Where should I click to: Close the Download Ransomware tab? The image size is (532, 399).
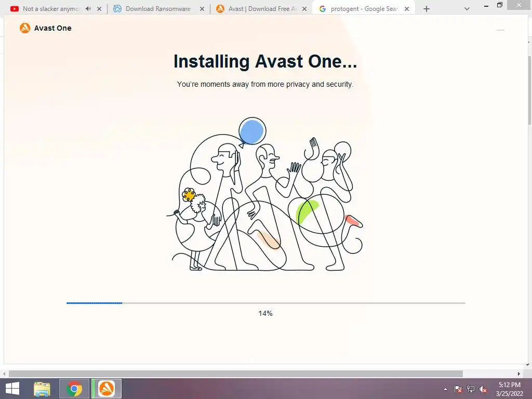pyautogui.click(x=202, y=9)
